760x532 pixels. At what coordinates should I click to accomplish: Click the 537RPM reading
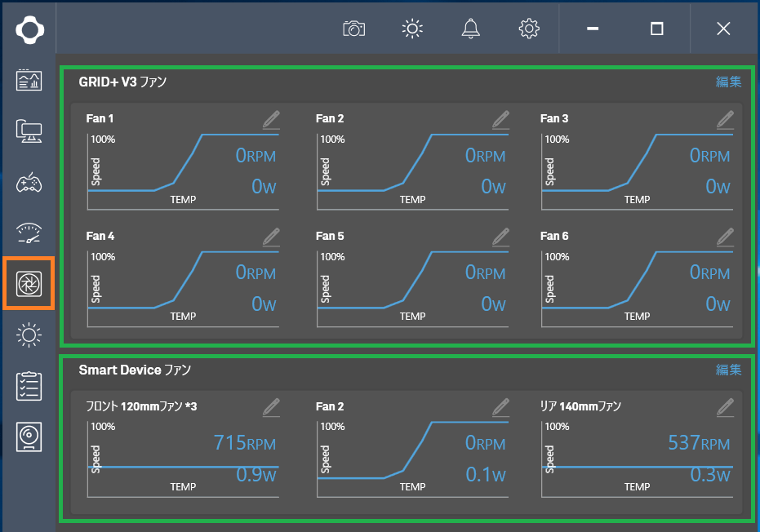[x=699, y=443]
